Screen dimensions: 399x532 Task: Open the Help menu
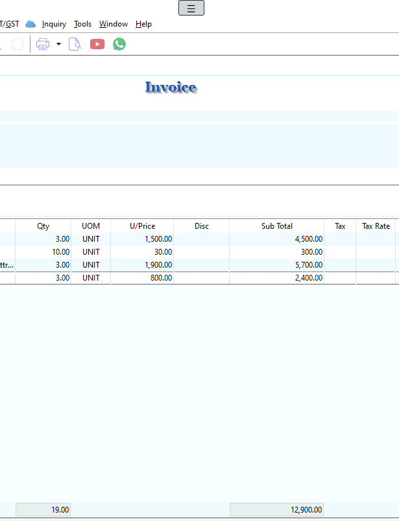pos(143,24)
